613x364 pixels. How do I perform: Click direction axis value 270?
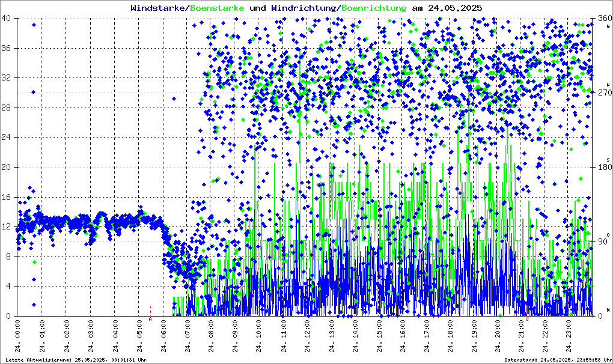[x=605, y=93]
